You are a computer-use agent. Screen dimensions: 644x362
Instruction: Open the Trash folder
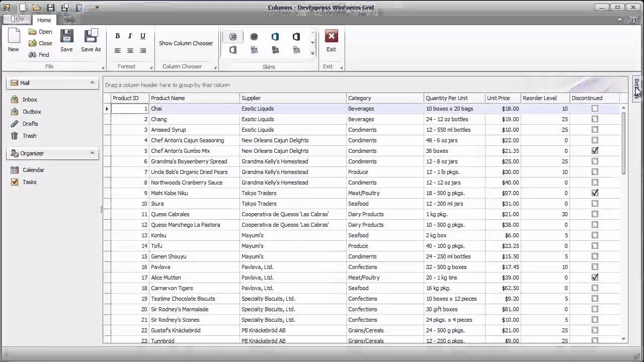(29, 136)
